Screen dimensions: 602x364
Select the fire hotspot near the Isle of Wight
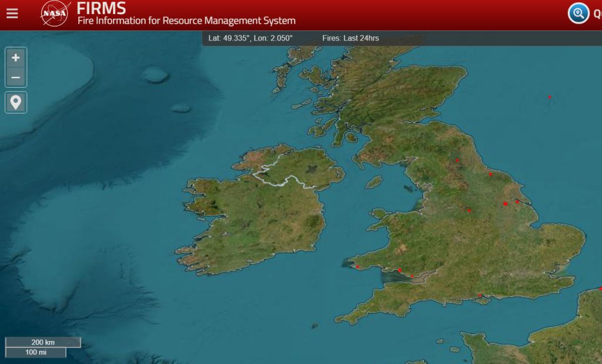pyautogui.click(x=480, y=295)
